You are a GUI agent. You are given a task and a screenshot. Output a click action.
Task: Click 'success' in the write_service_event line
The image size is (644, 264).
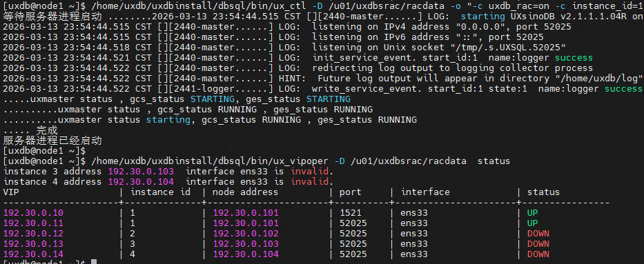[x=623, y=88]
